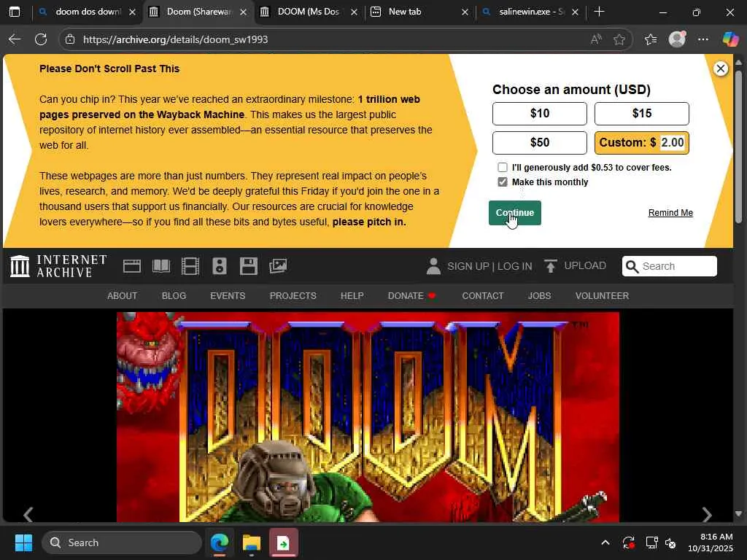Select the $10 donation amount

(x=540, y=113)
